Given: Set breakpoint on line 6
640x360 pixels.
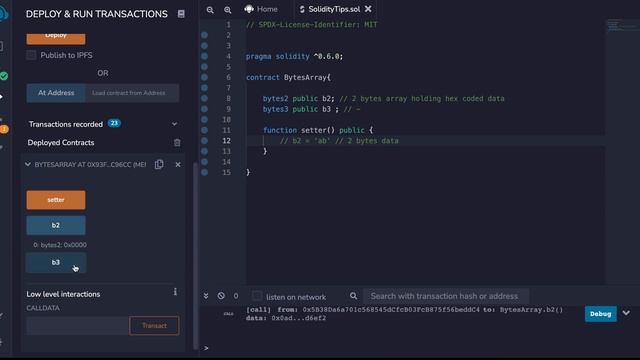Looking at the screenshot, I should coord(204,77).
